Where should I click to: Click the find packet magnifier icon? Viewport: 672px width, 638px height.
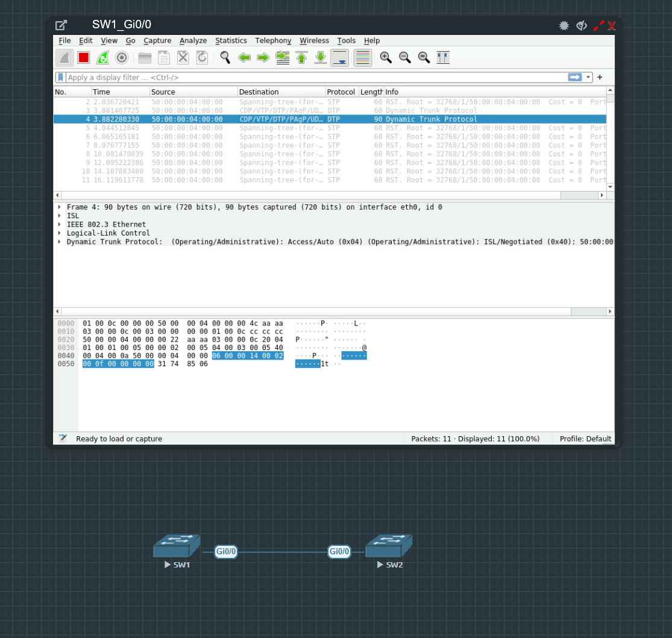click(225, 58)
